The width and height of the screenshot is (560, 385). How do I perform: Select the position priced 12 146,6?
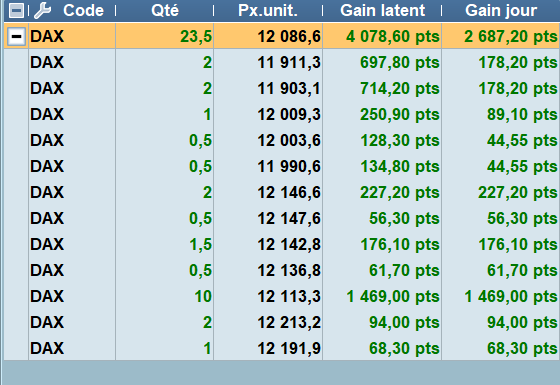pos(289,192)
